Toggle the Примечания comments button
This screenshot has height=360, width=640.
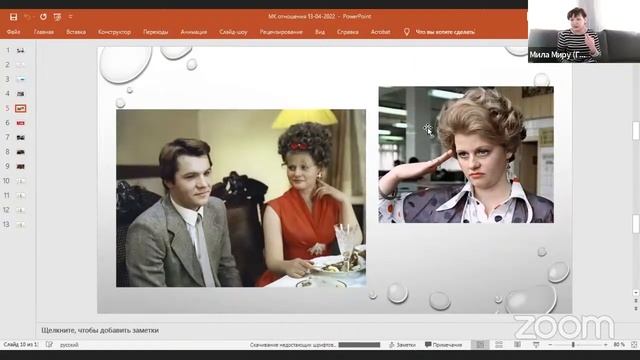(444, 345)
